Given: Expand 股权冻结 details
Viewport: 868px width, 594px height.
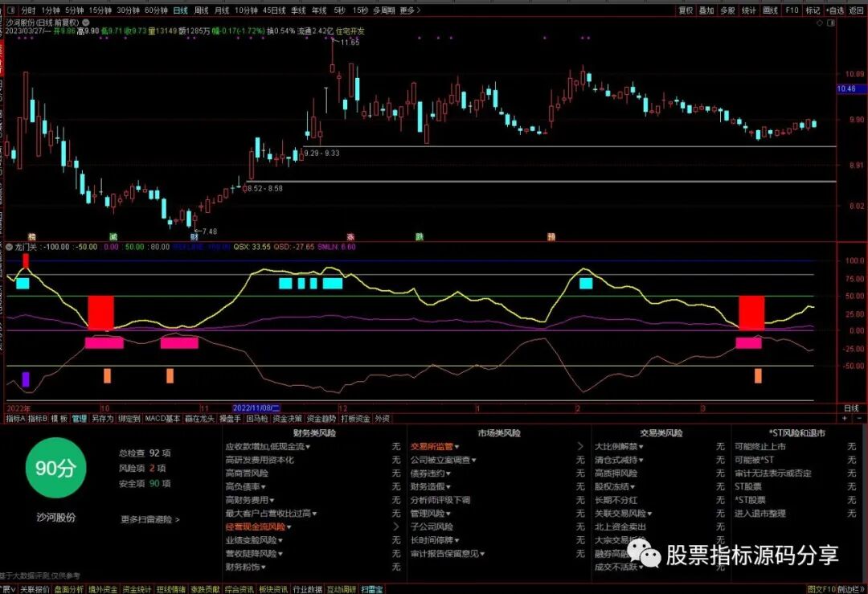Looking at the screenshot, I should [615, 486].
